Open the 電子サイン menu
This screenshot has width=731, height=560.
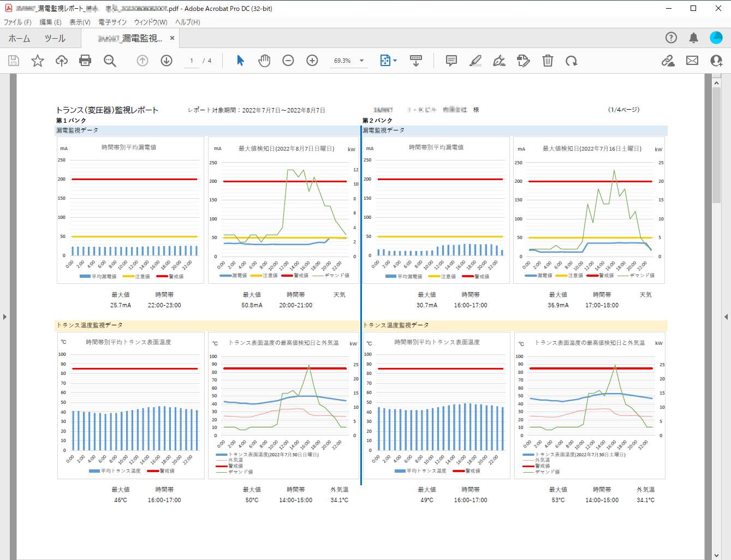tap(112, 22)
